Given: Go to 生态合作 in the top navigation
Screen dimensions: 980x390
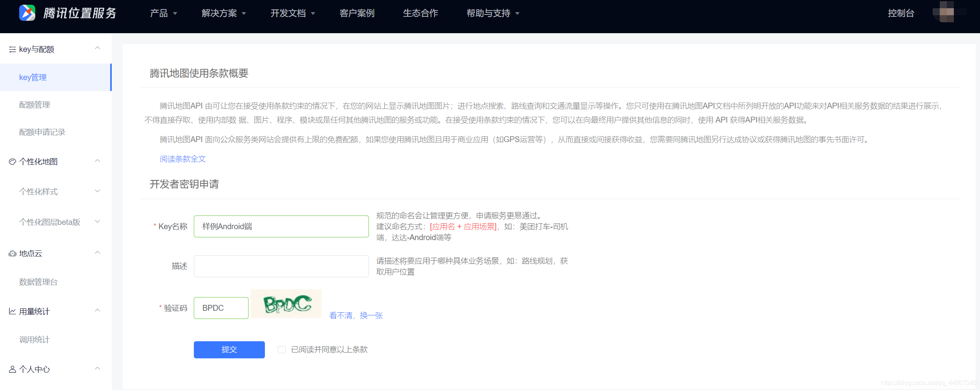Looking at the screenshot, I should (x=420, y=13).
